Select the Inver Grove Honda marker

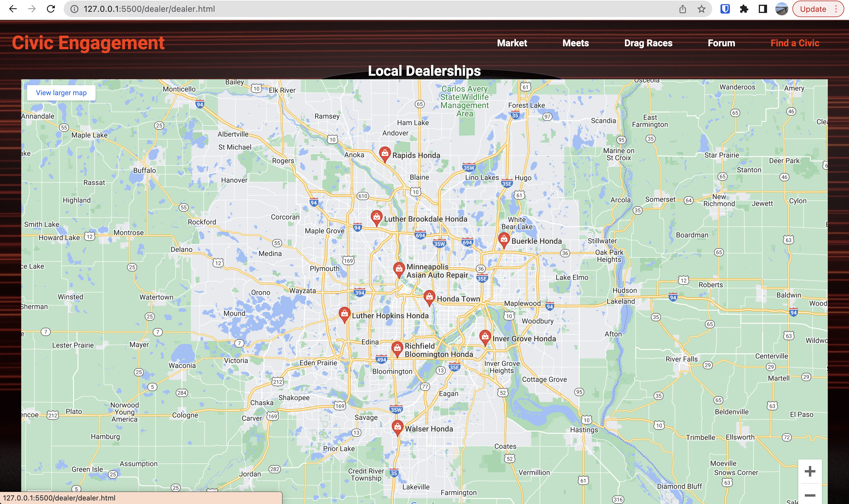[x=485, y=337]
